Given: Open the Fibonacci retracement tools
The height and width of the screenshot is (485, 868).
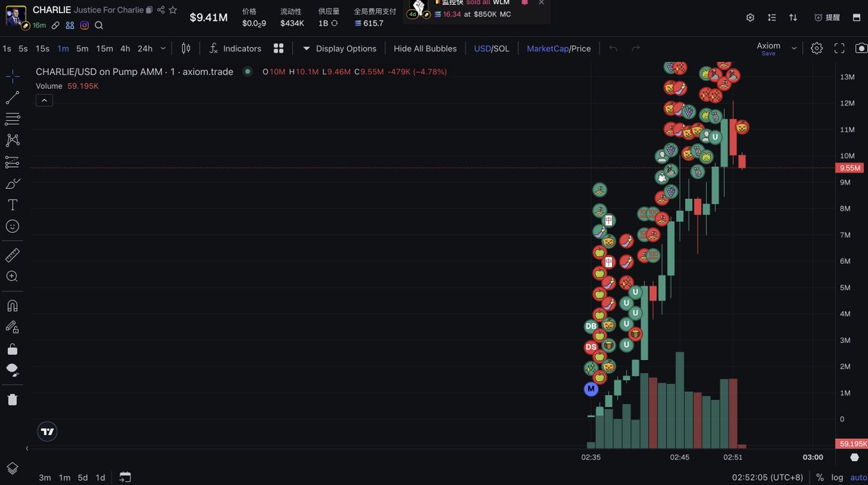Looking at the screenshot, I should tap(12, 119).
